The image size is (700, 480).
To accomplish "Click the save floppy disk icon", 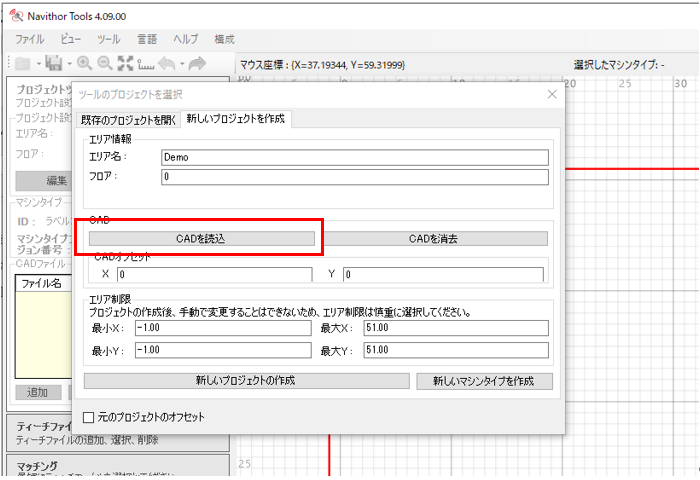I will point(52,63).
